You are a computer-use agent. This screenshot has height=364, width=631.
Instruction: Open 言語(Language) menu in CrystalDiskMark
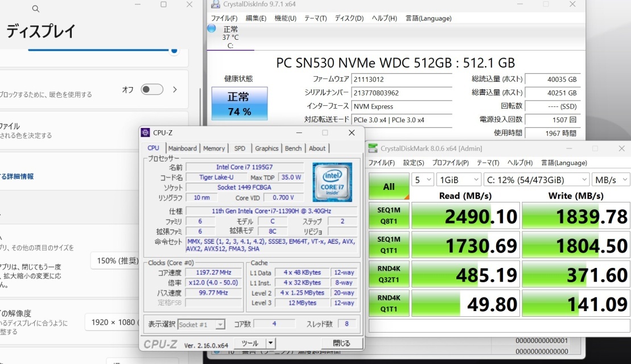pos(564,163)
